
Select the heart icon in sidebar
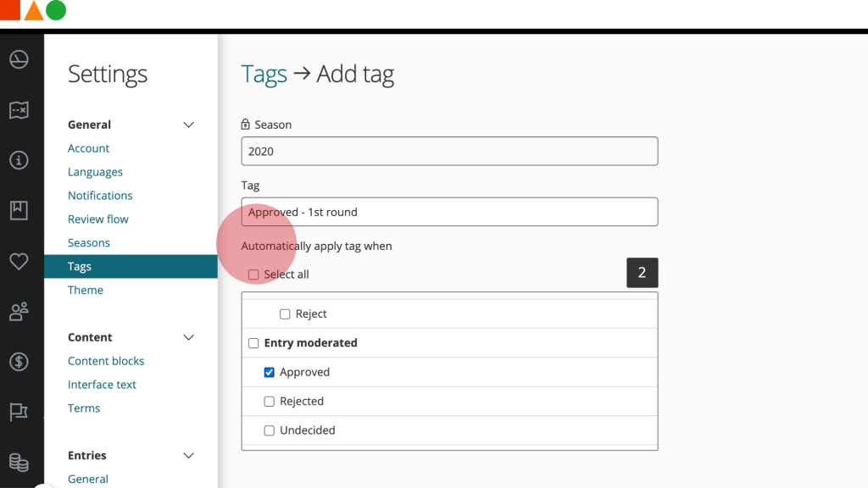19,261
